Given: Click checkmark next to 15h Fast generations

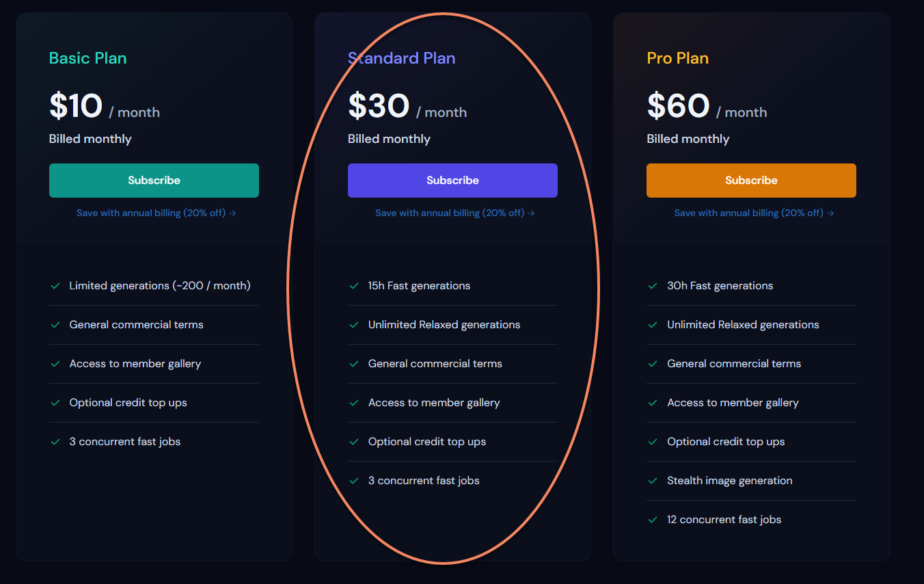Looking at the screenshot, I should (354, 286).
